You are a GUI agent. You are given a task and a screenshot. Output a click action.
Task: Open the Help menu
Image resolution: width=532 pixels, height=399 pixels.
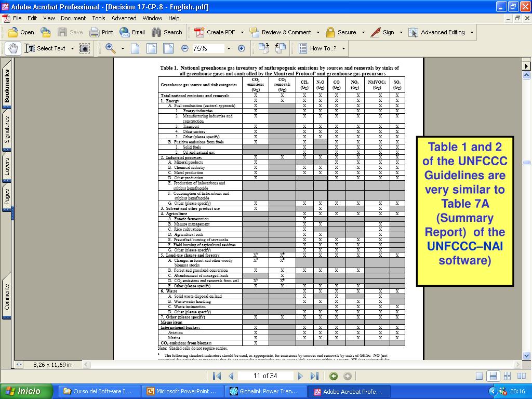pyautogui.click(x=174, y=18)
